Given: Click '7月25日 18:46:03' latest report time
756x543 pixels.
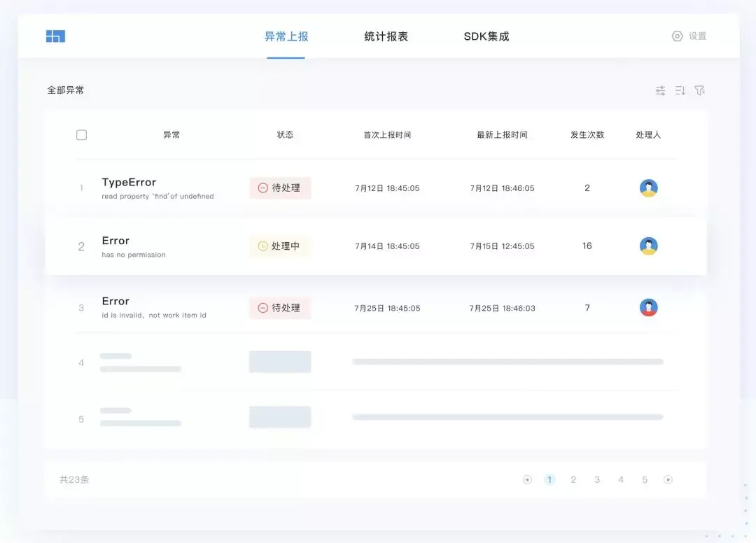Looking at the screenshot, I should pyautogui.click(x=502, y=309).
